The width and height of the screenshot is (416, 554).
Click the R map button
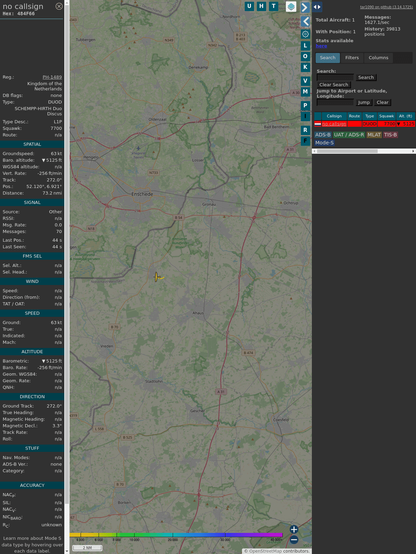tap(305, 130)
